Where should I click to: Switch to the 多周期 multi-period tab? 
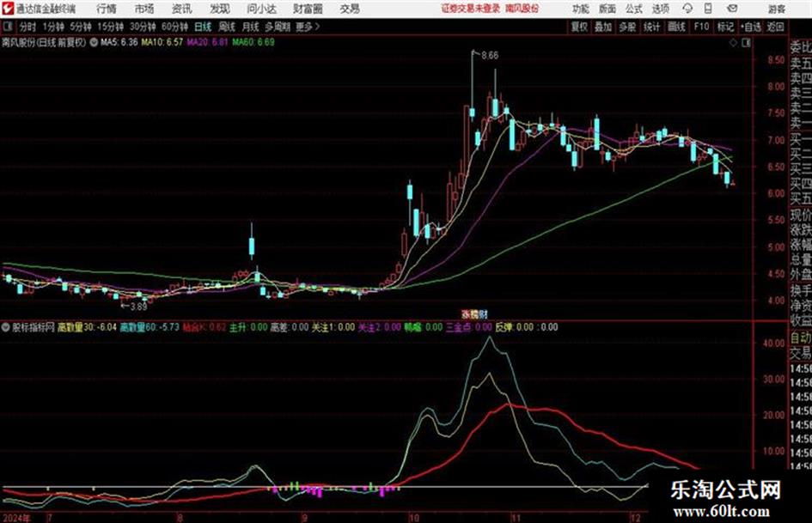click(x=278, y=27)
